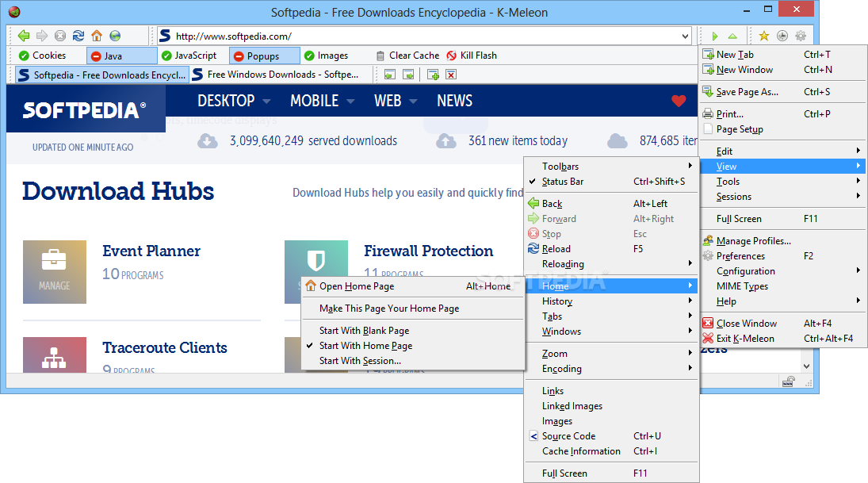The width and height of the screenshot is (868, 483).
Task: Expand the Configuration submenu
Action: click(783, 271)
